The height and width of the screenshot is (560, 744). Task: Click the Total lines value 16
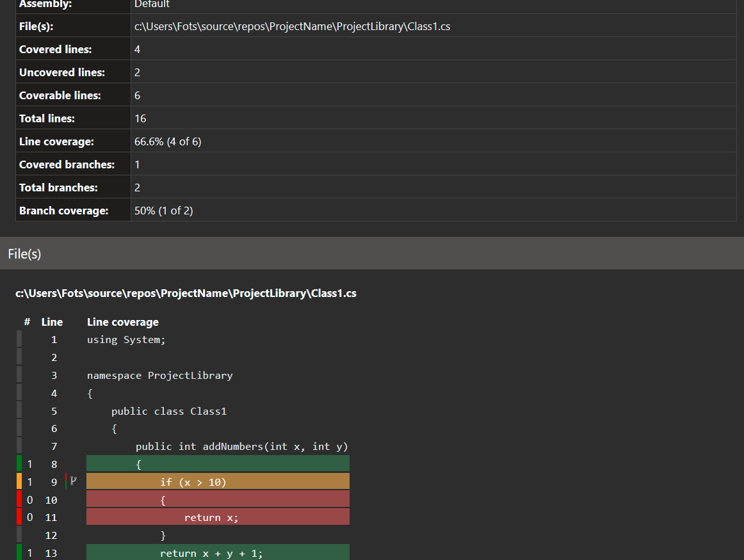click(x=140, y=118)
